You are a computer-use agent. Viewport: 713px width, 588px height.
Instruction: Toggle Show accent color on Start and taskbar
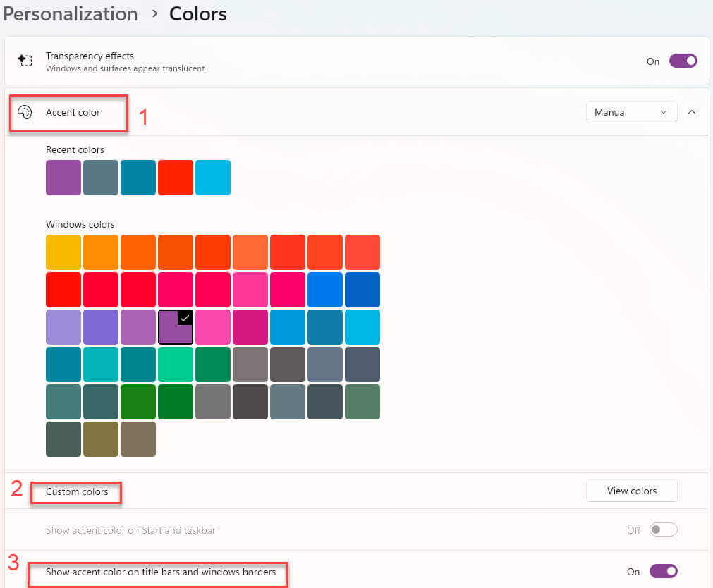coord(664,529)
